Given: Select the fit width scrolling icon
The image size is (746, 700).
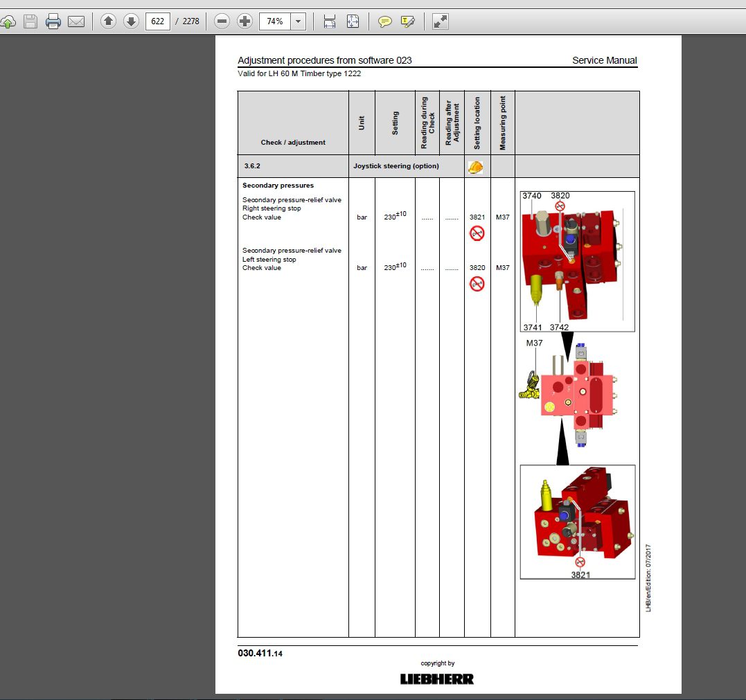Looking at the screenshot, I should pos(329,21).
